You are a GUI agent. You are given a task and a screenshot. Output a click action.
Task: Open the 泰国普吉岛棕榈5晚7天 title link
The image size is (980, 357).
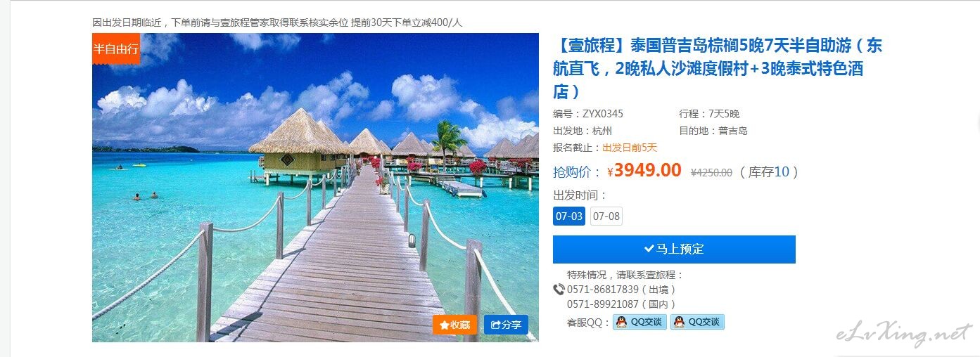(x=718, y=68)
